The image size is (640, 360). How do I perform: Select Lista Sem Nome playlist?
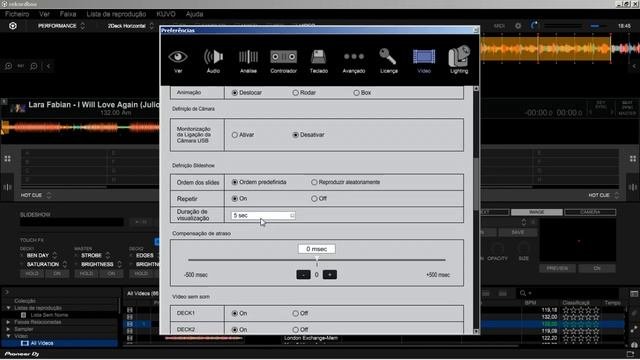click(49, 315)
